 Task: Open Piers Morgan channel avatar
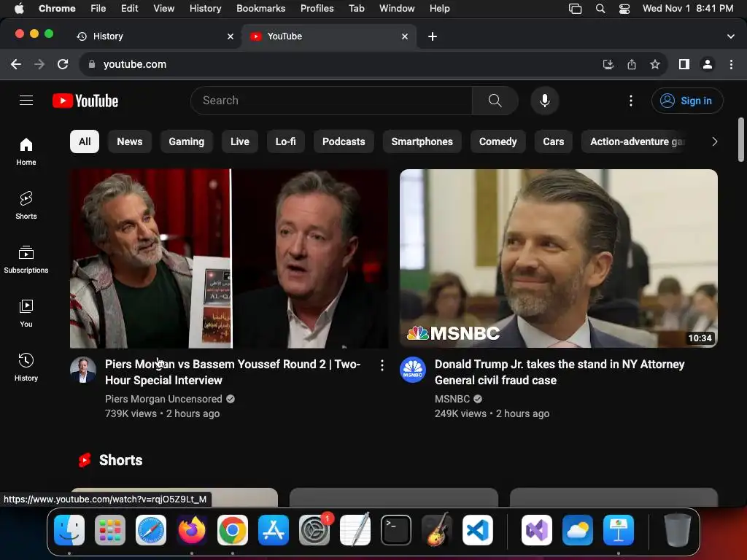tap(83, 370)
